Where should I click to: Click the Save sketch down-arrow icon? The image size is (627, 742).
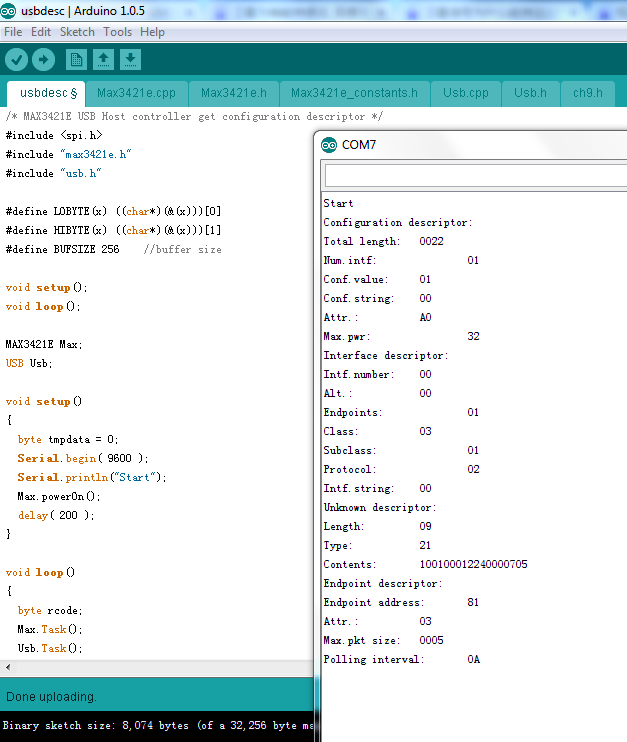pos(130,60)
